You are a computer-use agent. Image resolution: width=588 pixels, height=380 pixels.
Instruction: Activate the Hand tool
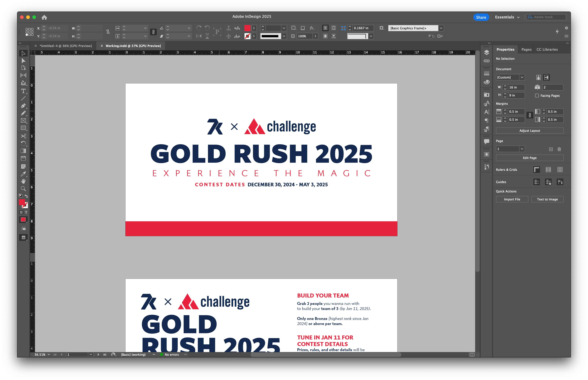pos(23,181)
